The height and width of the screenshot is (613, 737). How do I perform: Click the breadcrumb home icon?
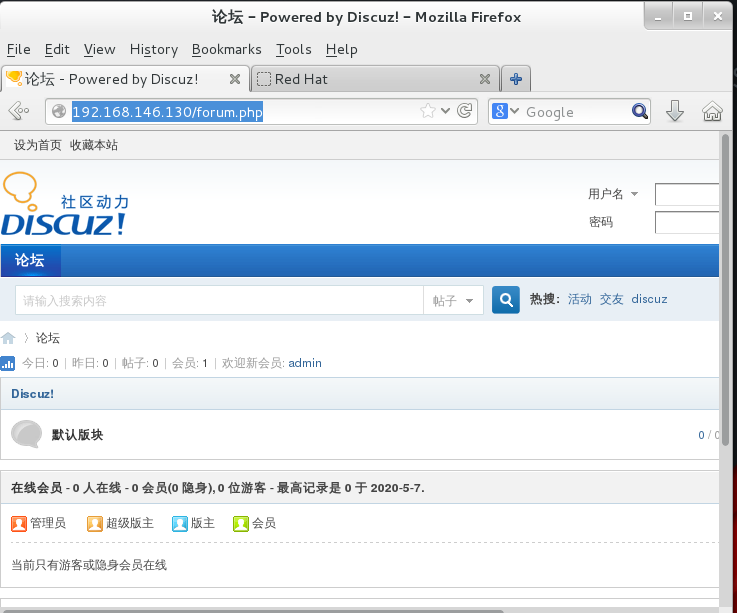[8, 338]
